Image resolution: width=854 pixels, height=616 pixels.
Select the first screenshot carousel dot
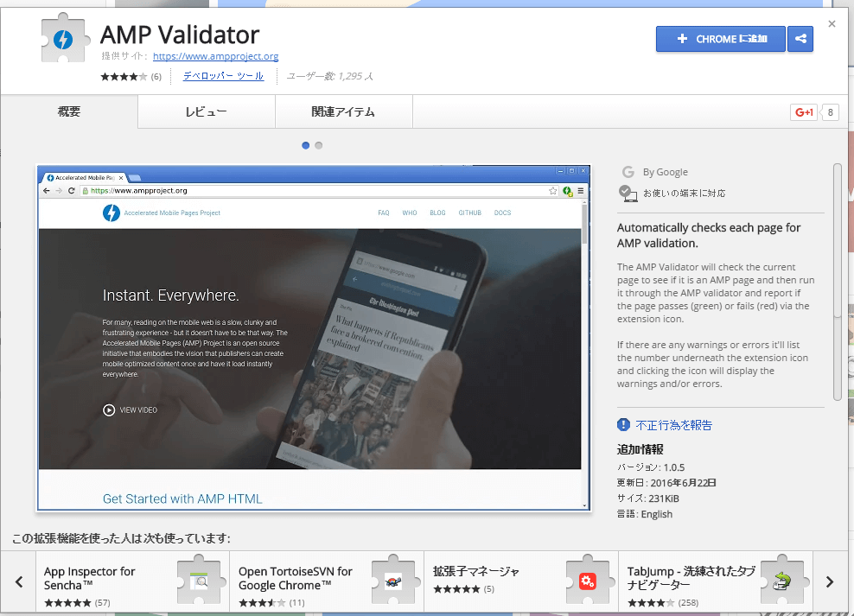point(306,145)
